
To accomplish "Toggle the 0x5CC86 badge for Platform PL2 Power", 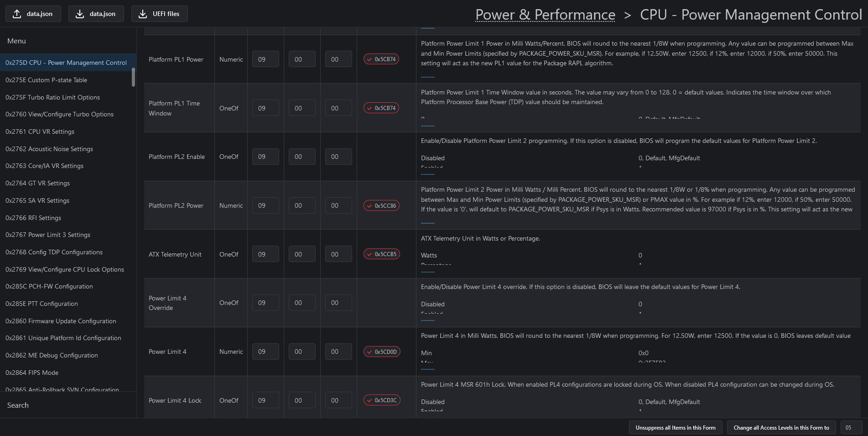I will (x=381, y=206).
